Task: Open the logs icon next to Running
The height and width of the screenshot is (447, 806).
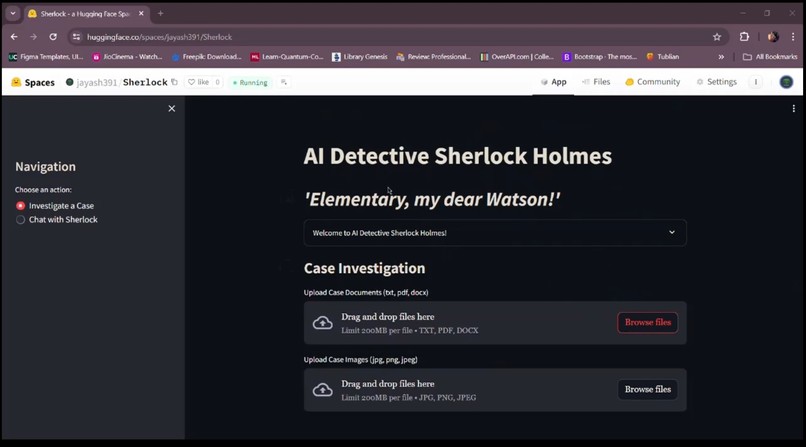Action: [x=284, y=82]
